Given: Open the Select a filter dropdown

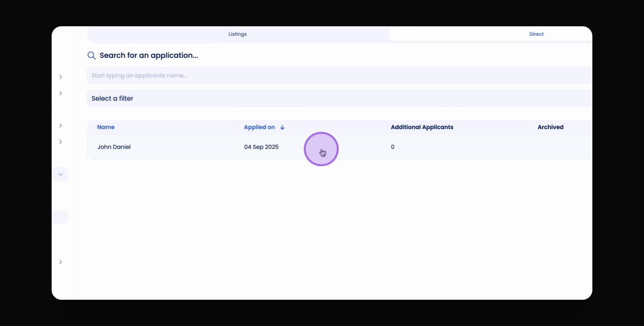Looking at the screenshot, I should tap(339, 99).
